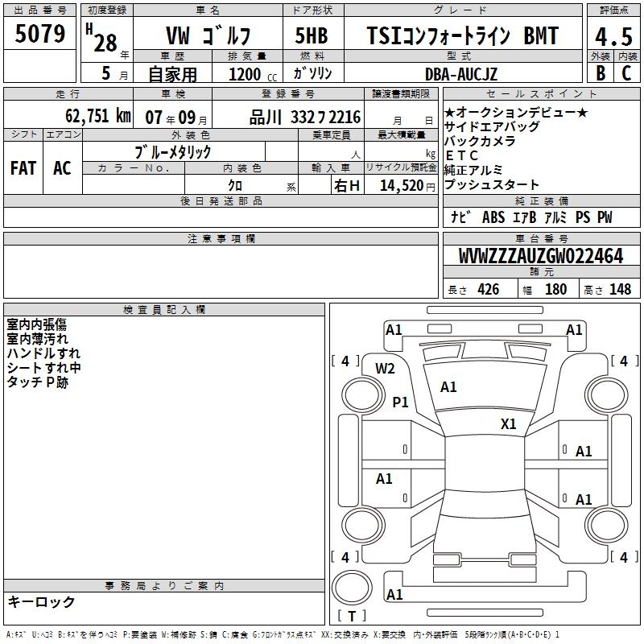
Task: Click the X1 marker on the car roof
Action: pyautogui.click(x=508, y=424)
